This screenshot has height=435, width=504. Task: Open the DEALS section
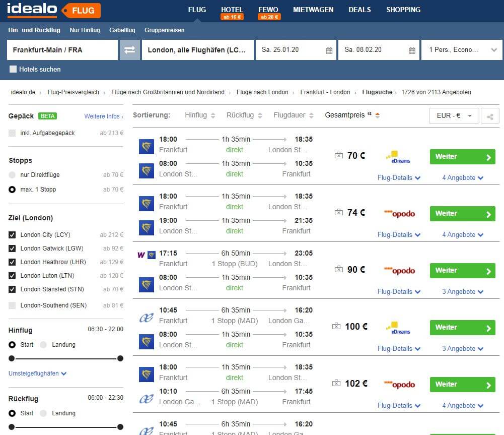click(359, 10)
